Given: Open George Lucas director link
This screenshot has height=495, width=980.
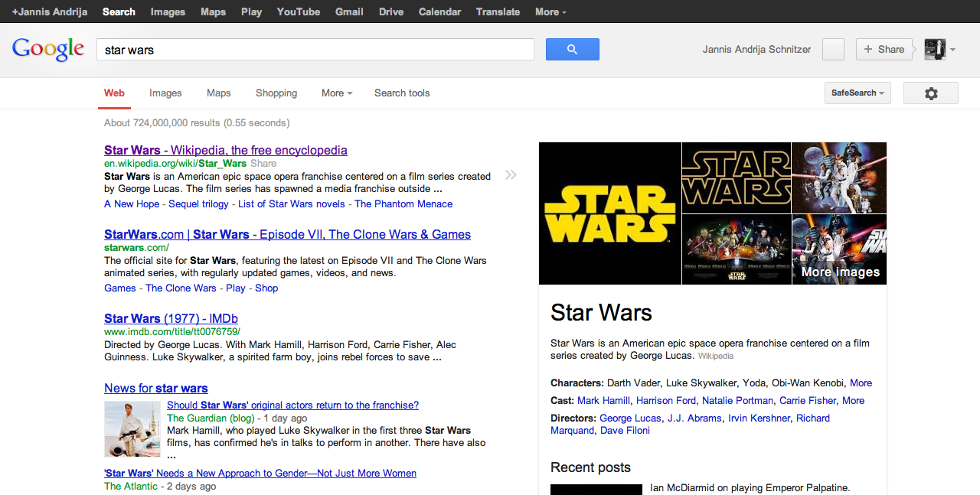Looking at the screenshot, I should pos(631,418).
